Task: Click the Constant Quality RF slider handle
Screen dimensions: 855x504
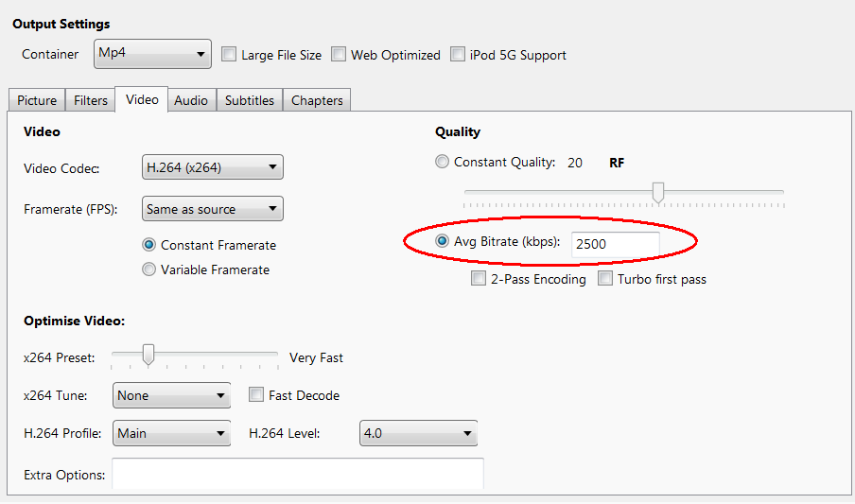Action: 658,193
